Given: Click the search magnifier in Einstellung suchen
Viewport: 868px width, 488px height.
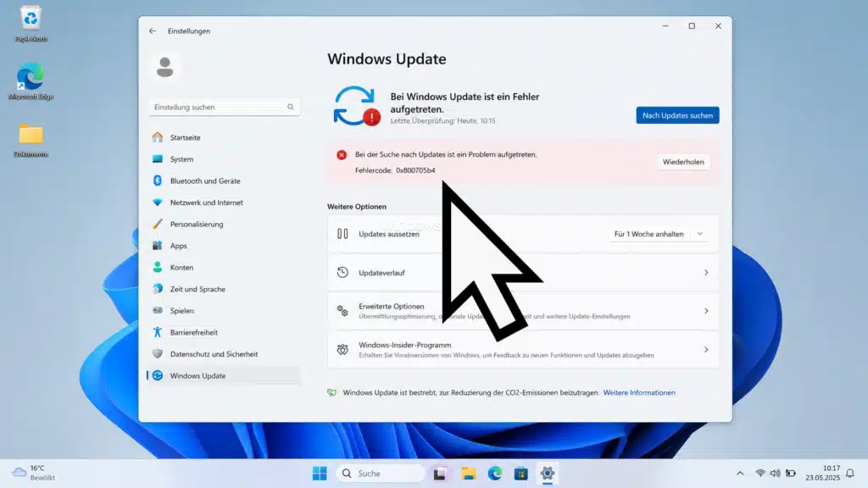Looking at the screenshot, I should [x=290, y=107].
